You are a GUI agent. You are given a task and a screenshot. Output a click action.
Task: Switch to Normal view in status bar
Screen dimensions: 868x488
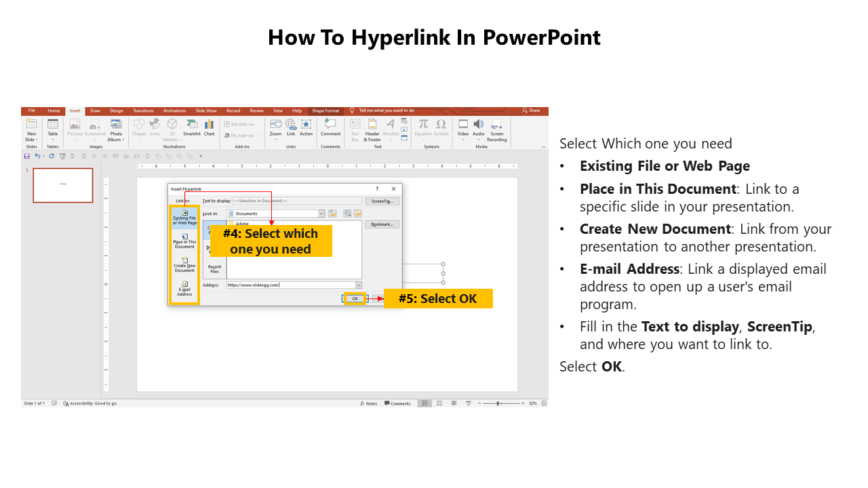[x=425, y=403]
